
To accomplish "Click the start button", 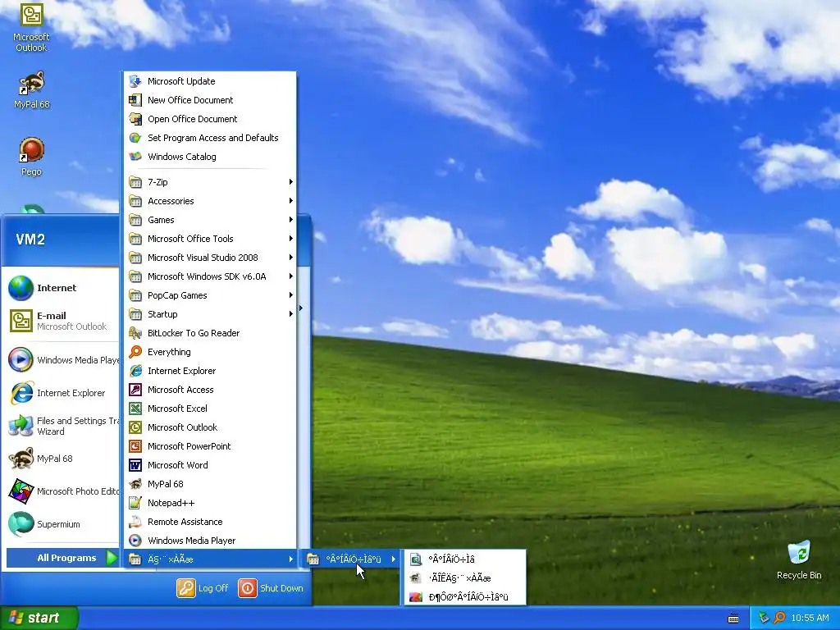I will (x=39, y=619).
